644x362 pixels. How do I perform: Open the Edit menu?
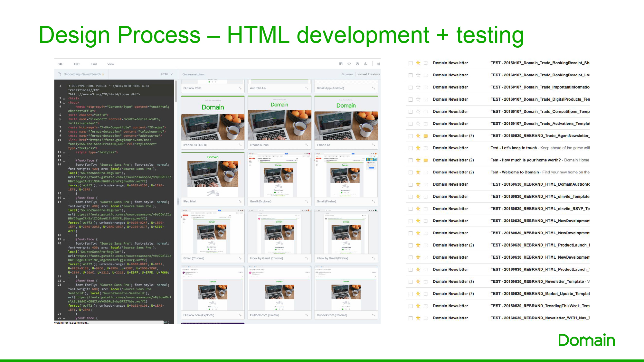[77, 64]
